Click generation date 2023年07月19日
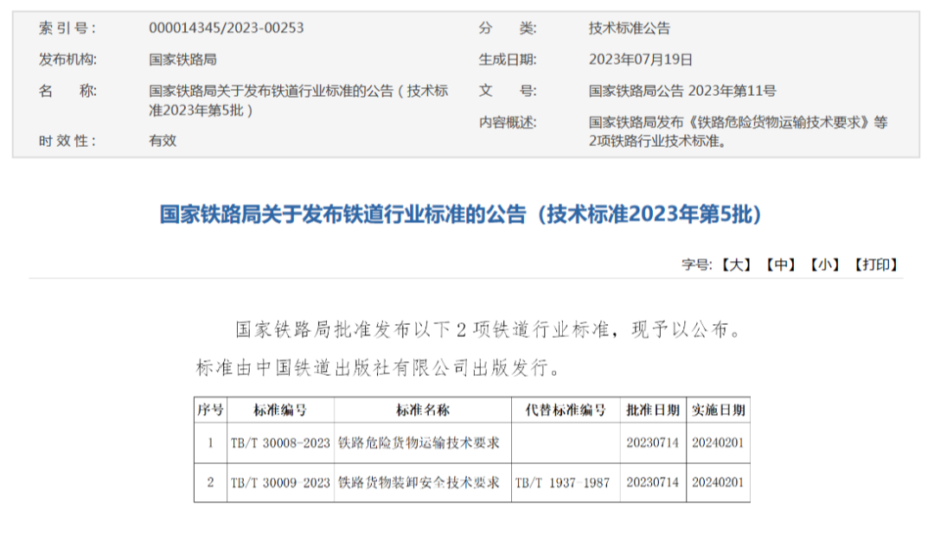The image size is (934, 560). pos(640,60)
